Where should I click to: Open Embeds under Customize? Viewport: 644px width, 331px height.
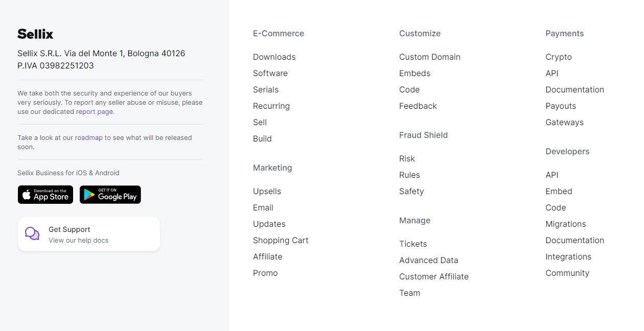pos(415,73)
